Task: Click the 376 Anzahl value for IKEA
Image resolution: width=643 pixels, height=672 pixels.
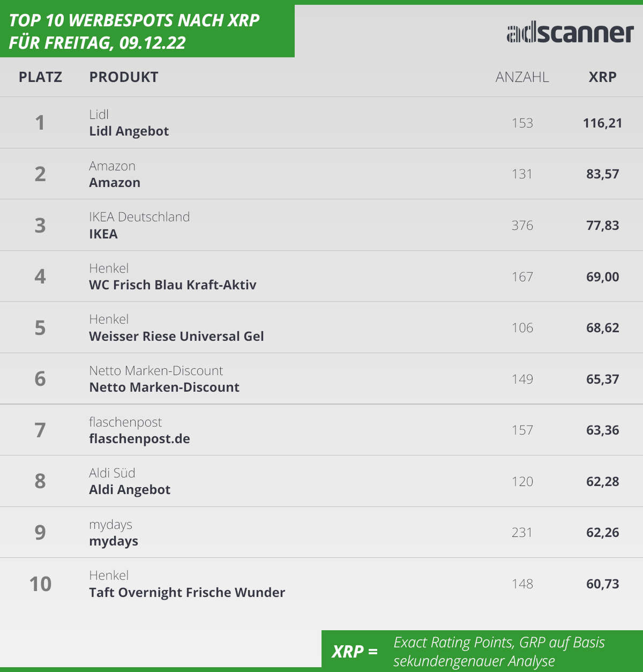Action: pyautogui.click(x=522, y=226)
